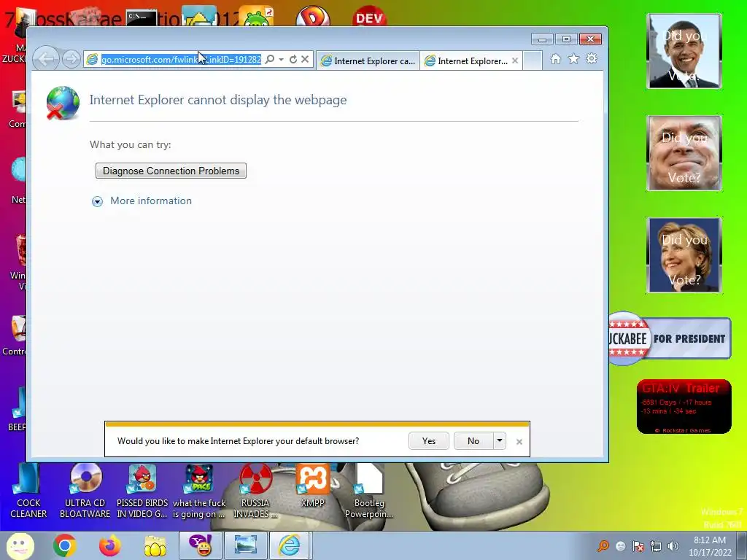The height and width of the screenshot is (560, 747).
Task: Open the address bar autocomplete dropdown arrow
Action: click(281, 60)
